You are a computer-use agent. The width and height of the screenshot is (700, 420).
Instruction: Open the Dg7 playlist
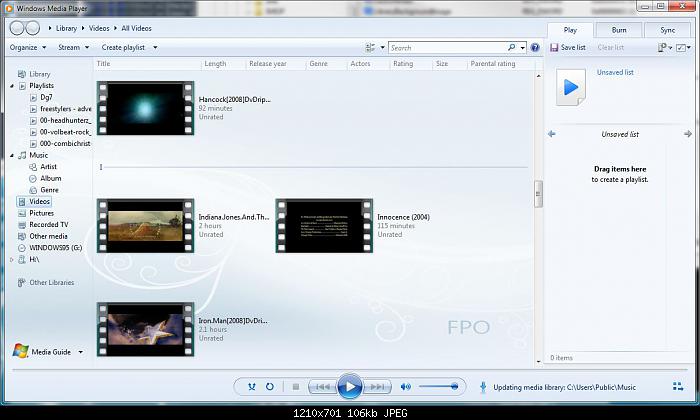(41, 97)
